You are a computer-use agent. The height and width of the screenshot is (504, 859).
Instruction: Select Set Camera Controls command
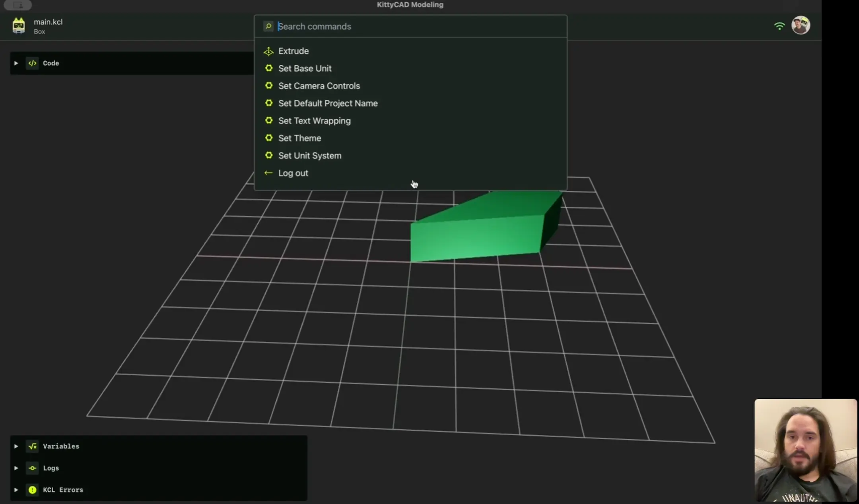pos(319,86)
